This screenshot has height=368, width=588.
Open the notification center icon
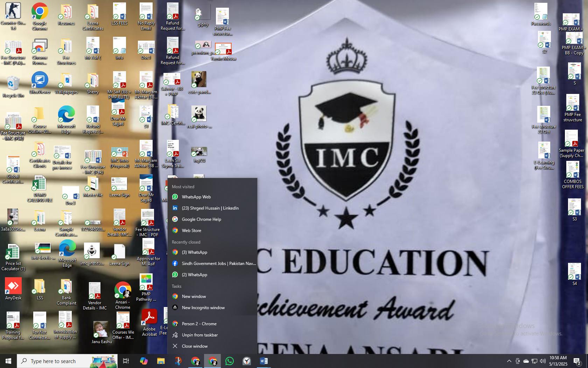pyautogui.click(x=577, y=361)
